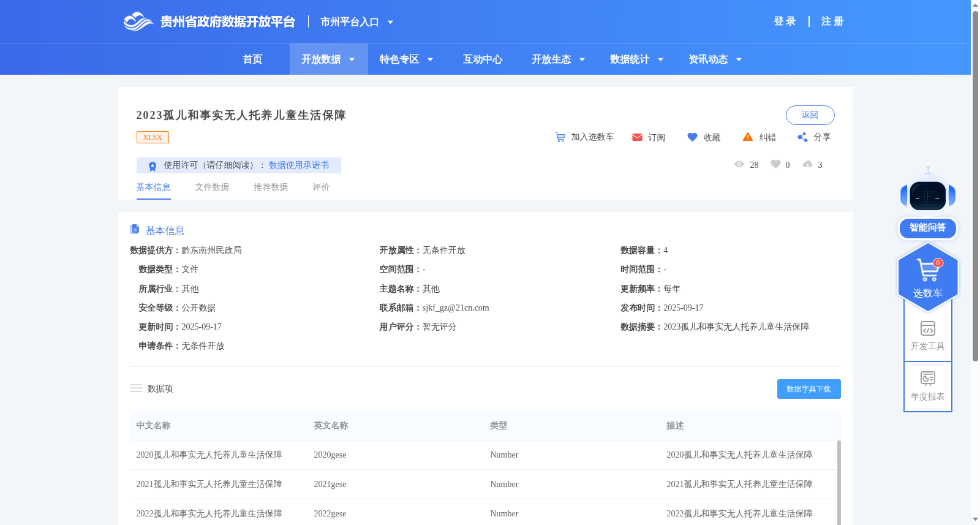Expand the 开放数据 menu arrow
The width and height of the screenshot is (980, 525).
tap(352, 59)
